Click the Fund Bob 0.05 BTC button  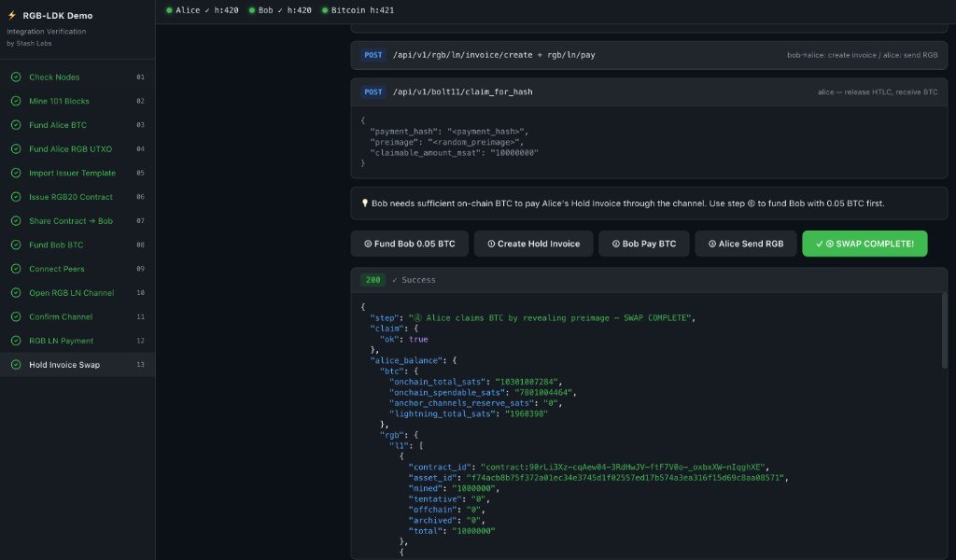tap(410, 244)
